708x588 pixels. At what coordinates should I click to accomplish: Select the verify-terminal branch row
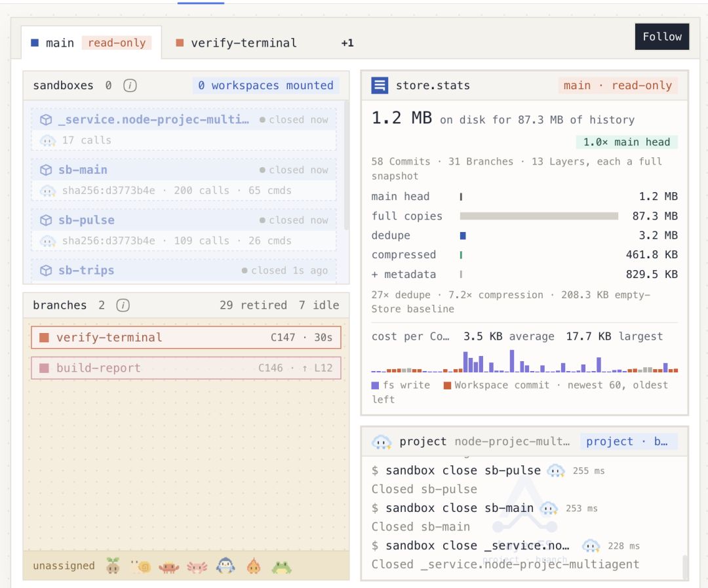tap(186, 338)
